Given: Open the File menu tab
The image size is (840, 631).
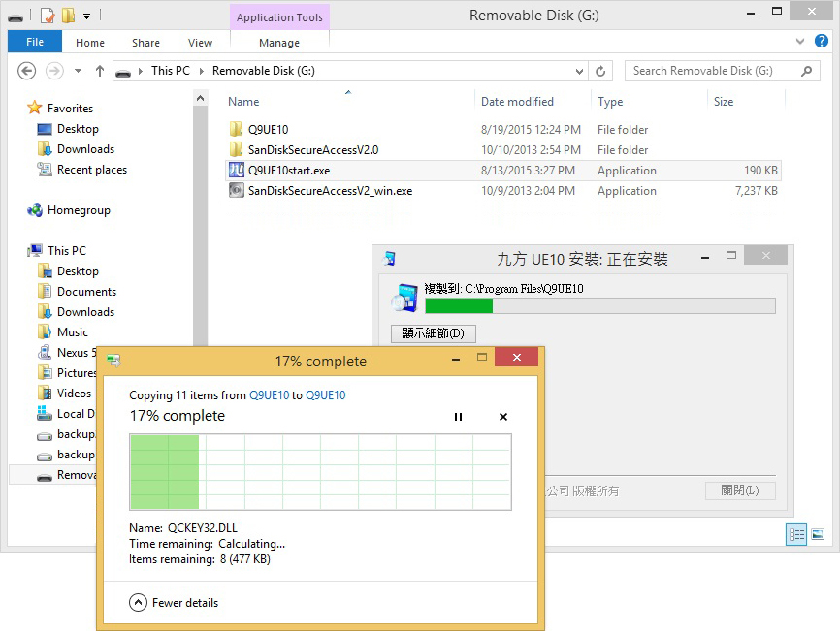Looking at the screenshot, I should point(35,42).
